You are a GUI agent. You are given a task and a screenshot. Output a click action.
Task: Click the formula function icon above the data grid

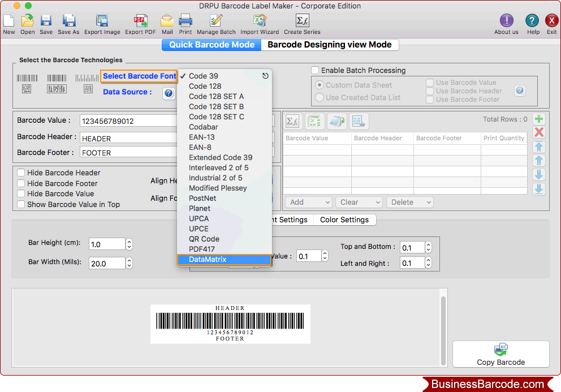292,121
